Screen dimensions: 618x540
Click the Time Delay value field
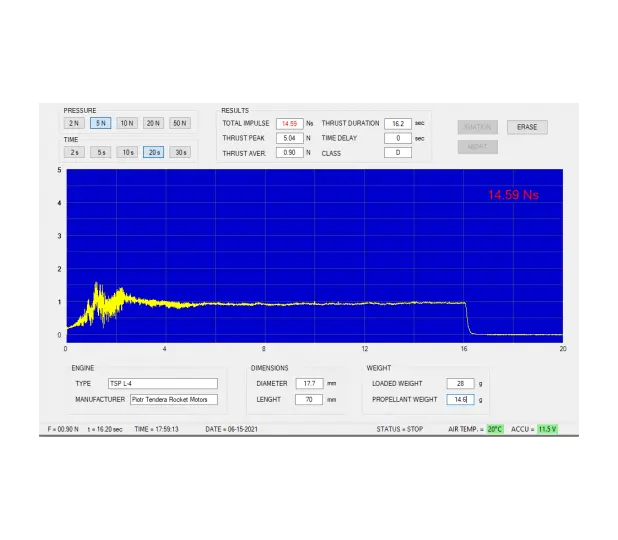click(x=398, y=138)
